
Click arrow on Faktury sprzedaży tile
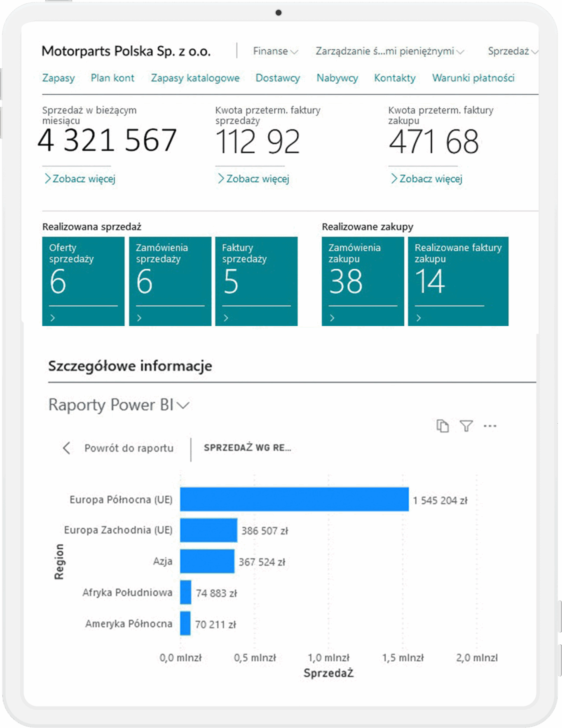(226, 317)
